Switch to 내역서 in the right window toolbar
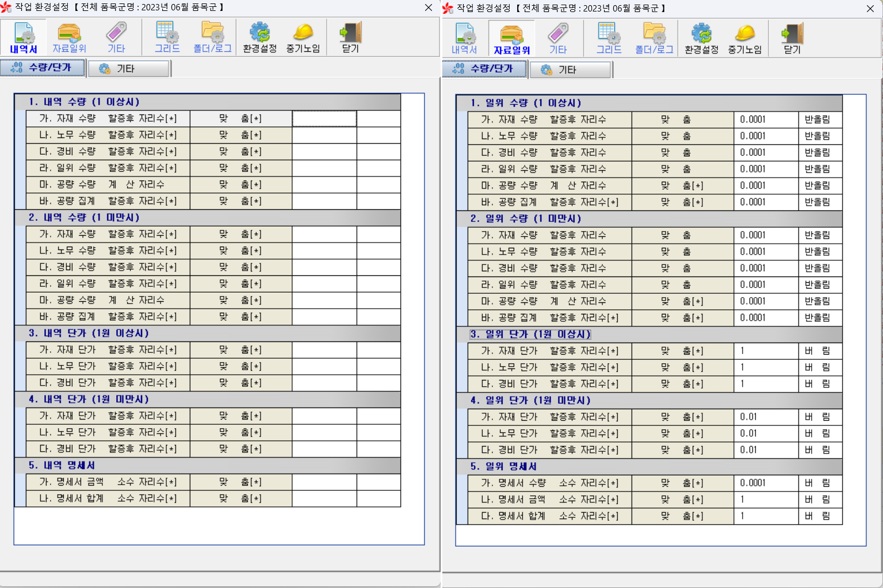This screenshot has height=588, width=883. click(464, 39)
